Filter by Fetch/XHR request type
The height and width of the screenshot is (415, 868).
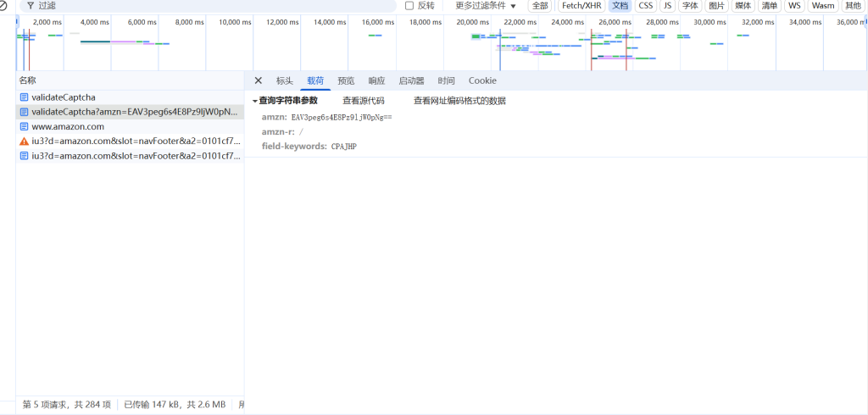pos(581,5)
